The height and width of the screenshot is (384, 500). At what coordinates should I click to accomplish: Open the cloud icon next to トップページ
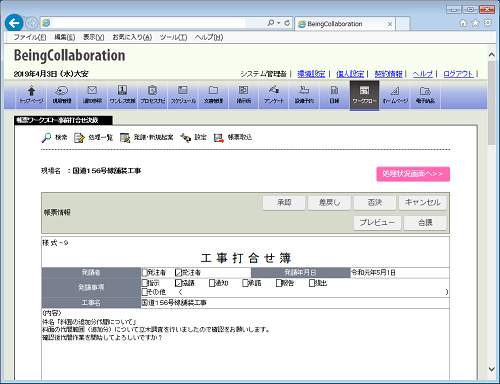click(62, 95)
